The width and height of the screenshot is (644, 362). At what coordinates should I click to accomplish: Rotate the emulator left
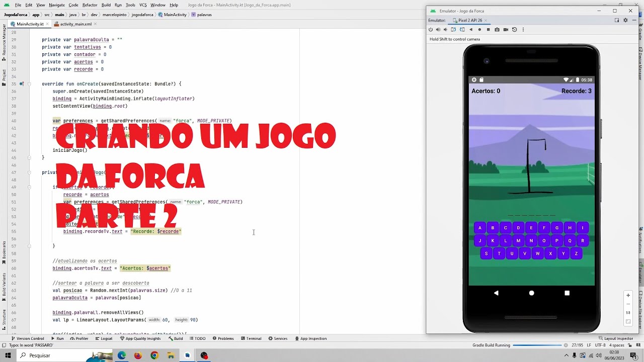click(x=453, y=30)
